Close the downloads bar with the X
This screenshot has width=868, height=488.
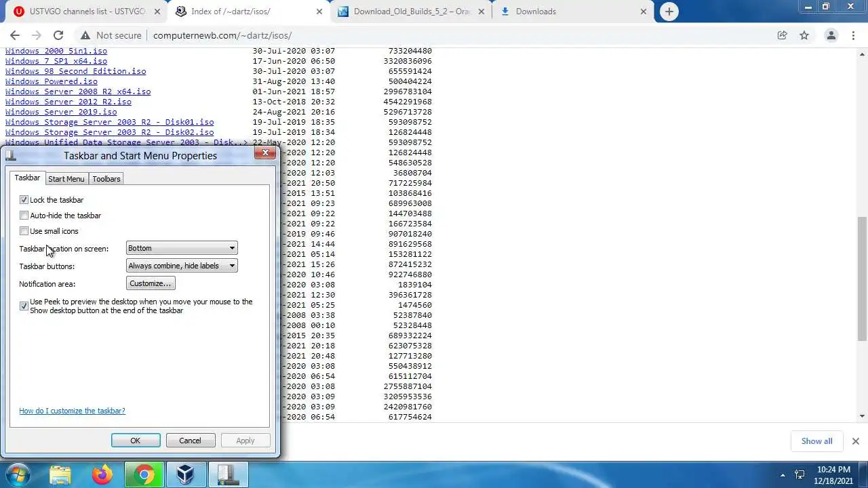tap(855, 441)
